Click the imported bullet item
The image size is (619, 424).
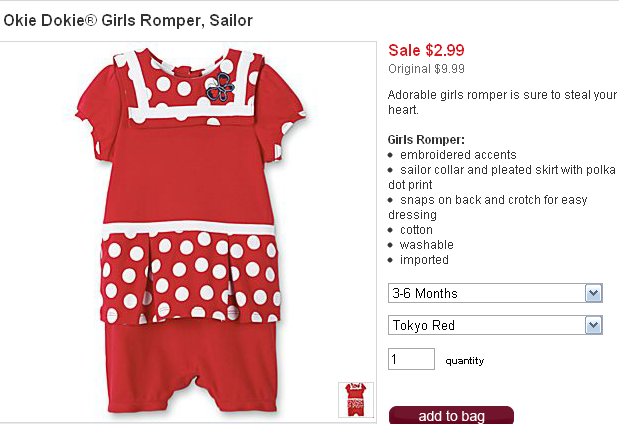click(x=424, y=260)
